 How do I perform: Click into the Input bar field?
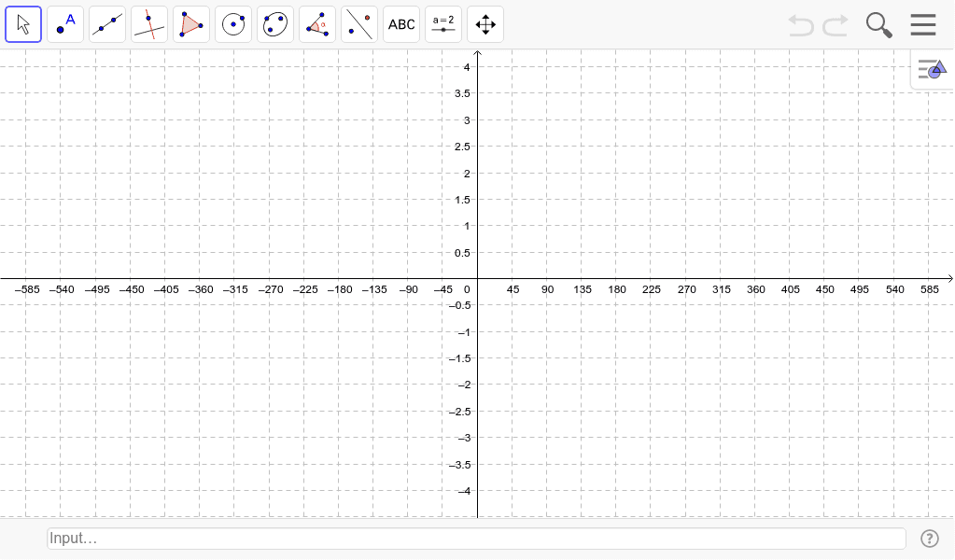click(476, 539)
